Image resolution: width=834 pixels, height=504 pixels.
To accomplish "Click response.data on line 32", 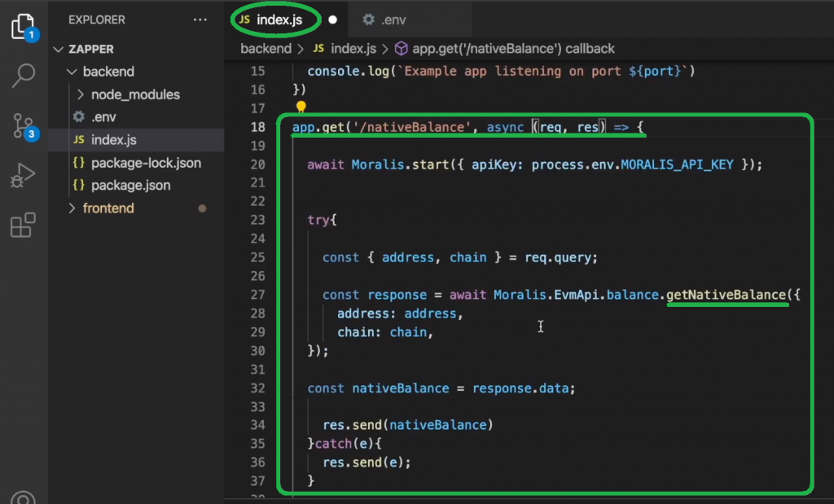I will tap(520, 388).
